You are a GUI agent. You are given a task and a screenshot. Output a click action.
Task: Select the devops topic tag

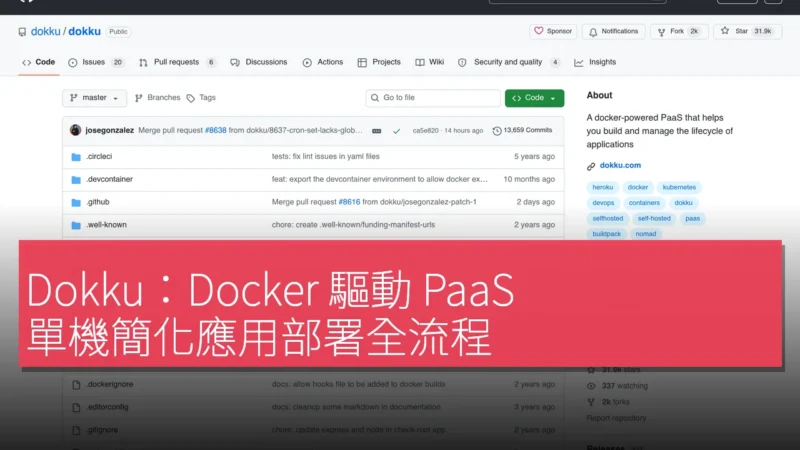tap(603, 203)
